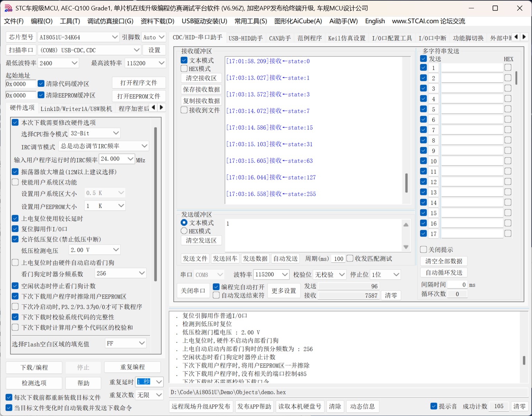Enable HEX模式 in receive buffer

pos(184,68)
